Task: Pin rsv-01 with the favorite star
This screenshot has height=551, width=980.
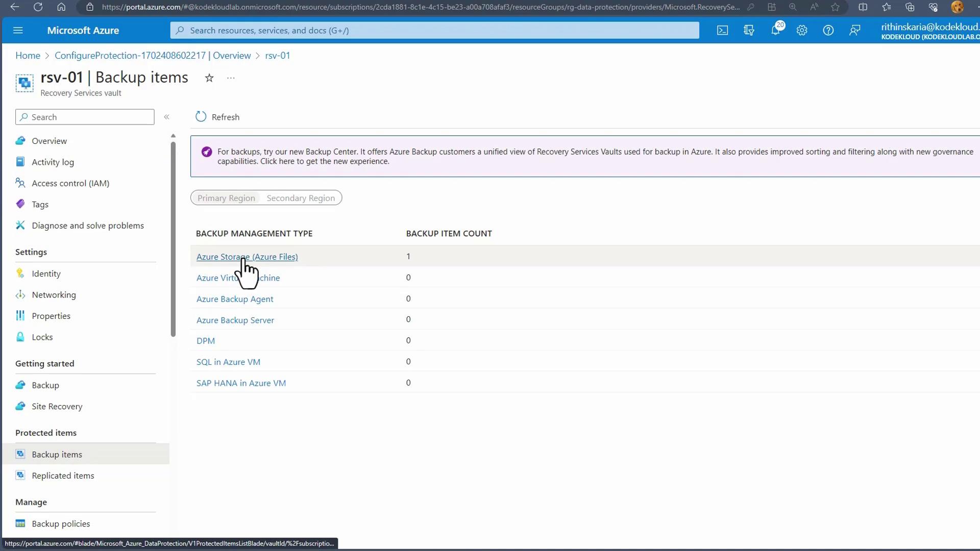Action: [209, 78]
